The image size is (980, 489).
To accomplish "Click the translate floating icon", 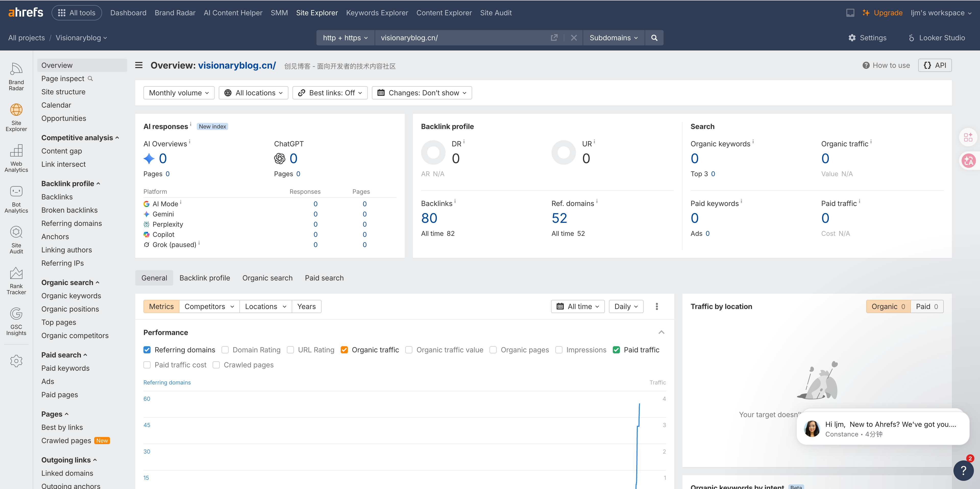I will pyautogui.click(x=969, y=160).
